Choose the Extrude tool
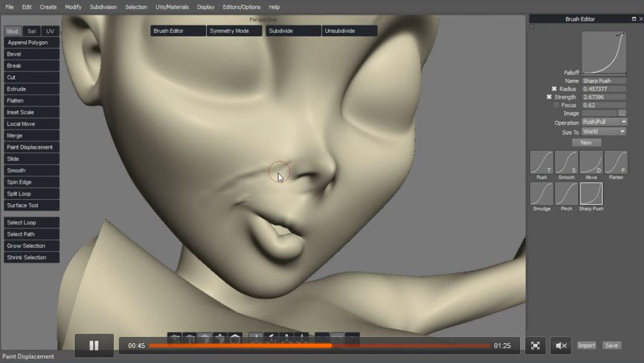This screenshot has width=644, height=363. (32, 89)
